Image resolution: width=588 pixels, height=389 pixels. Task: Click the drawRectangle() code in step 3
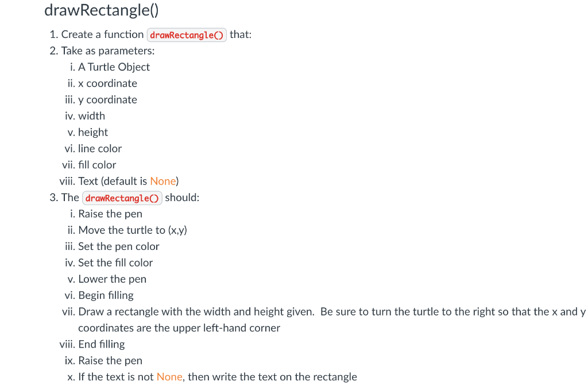coord(122,198)
